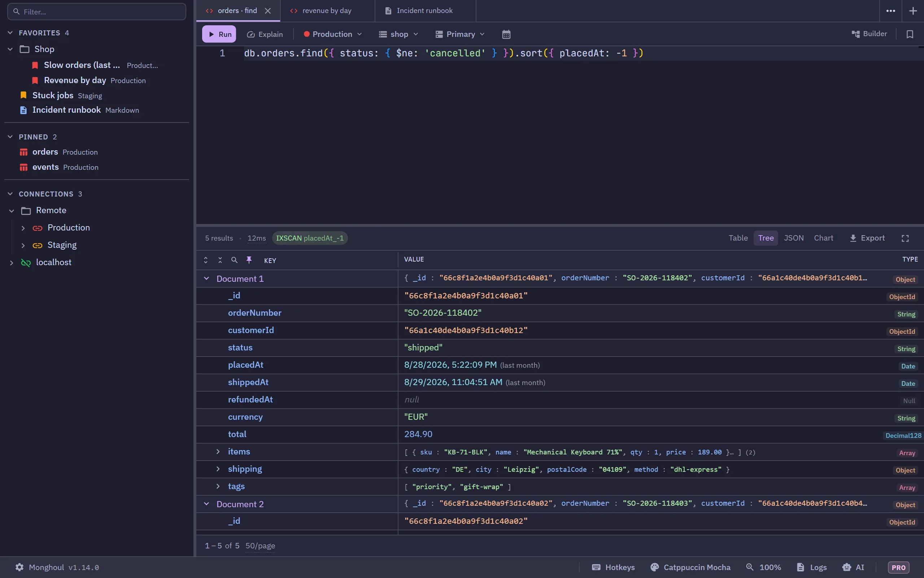Switch results to JSON view

pos(794,238)
